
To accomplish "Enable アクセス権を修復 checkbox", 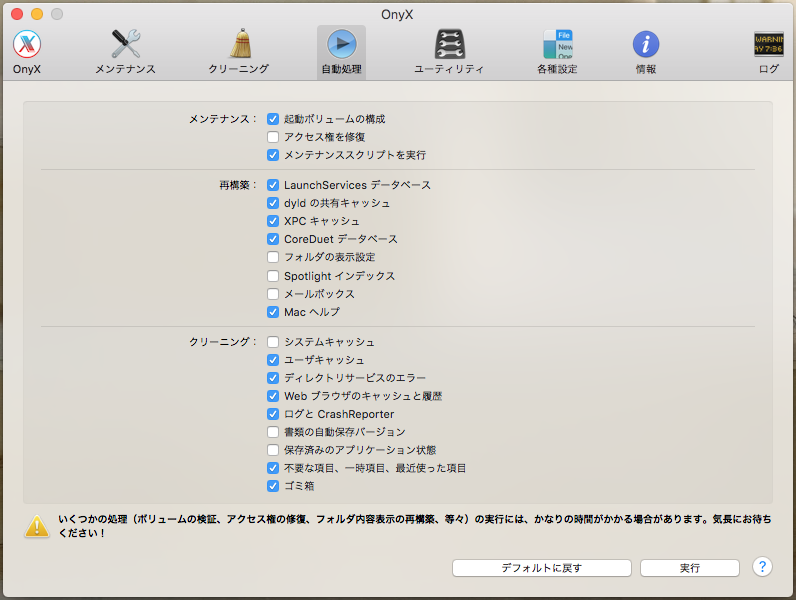I will tap(273, 137).
